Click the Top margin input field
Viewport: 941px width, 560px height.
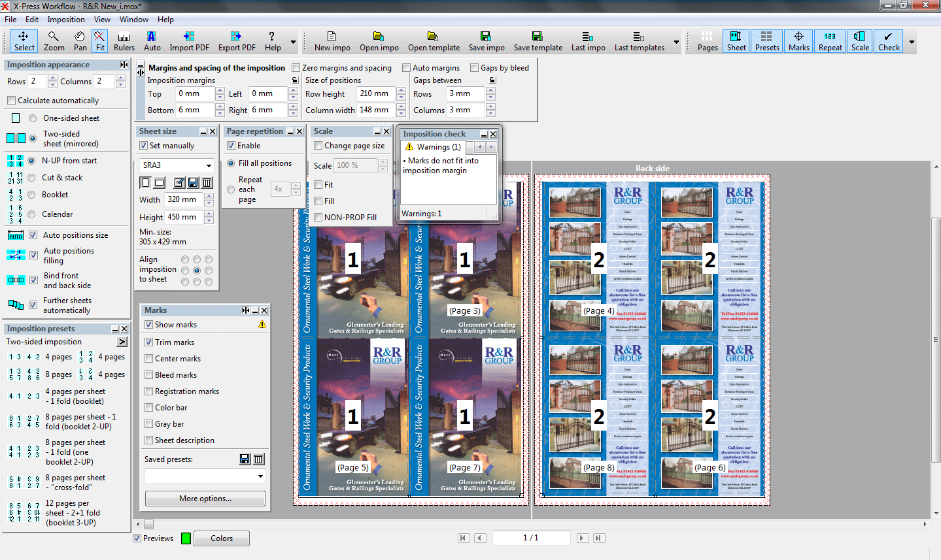[x=195, y=93]
